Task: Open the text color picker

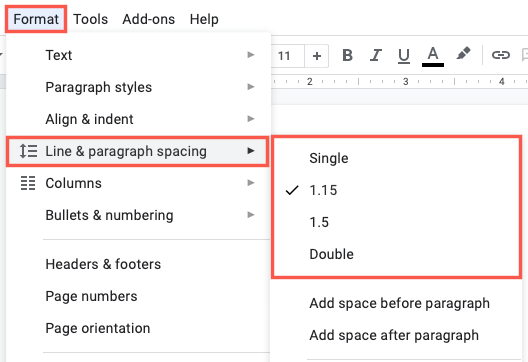Action: 433,56
